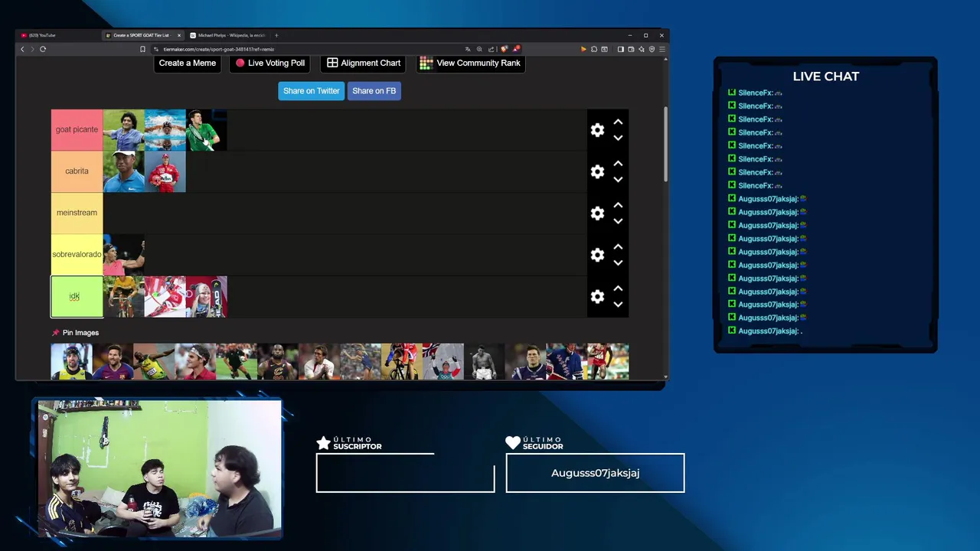The image size is (980, 551).
Task: Move cabrita row down arrow
Action: pos(618,179)
